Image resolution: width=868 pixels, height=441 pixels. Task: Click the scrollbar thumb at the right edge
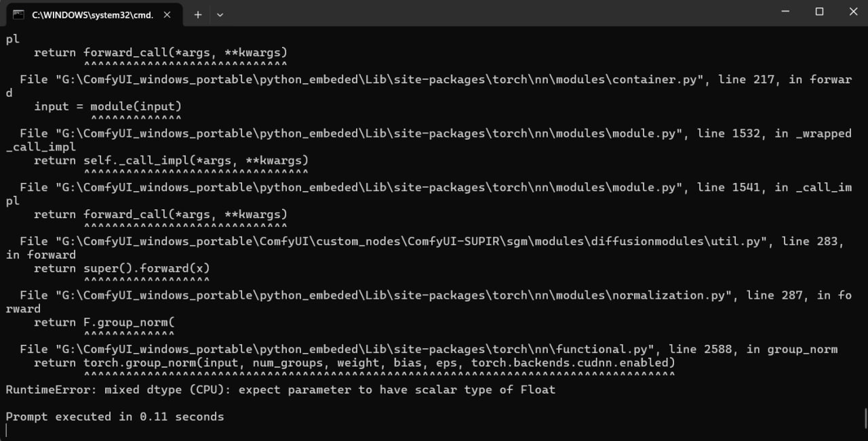[865, 417]
